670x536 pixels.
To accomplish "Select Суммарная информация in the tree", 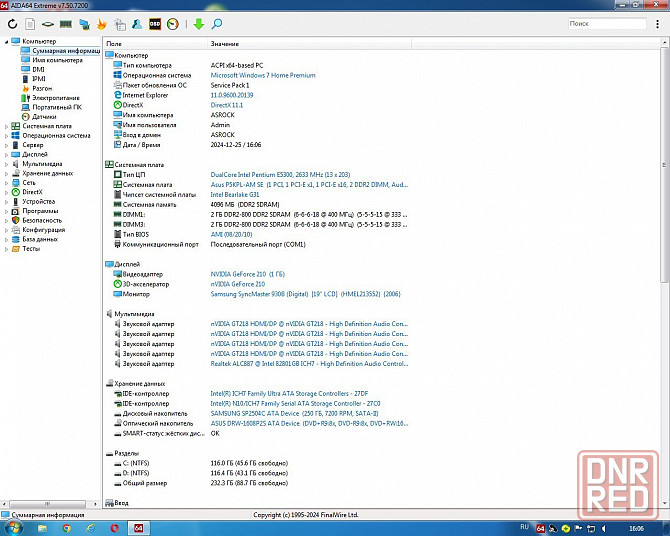I will click(x=61, y=50).
